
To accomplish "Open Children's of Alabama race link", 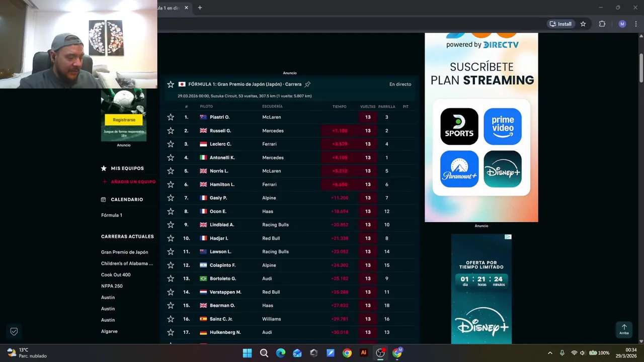I will [x=127, y=263].
